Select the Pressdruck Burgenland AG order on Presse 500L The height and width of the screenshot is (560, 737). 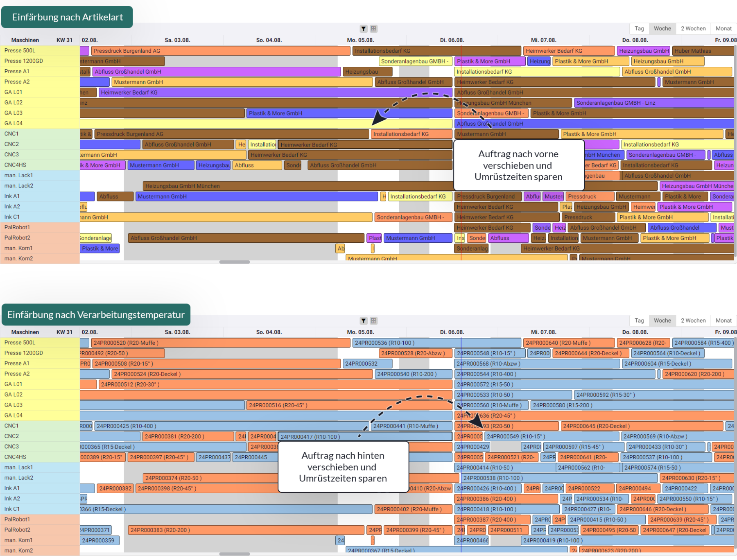[220, 51]
